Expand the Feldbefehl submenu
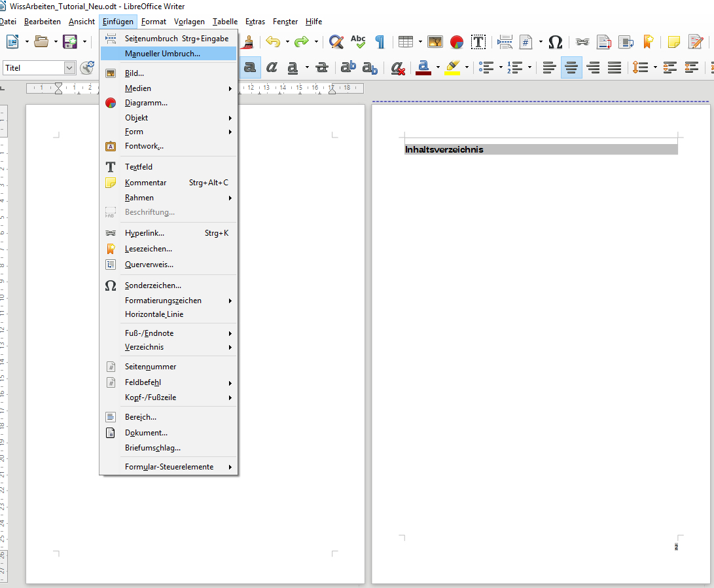The image size is (714, 588). [168, 382]
